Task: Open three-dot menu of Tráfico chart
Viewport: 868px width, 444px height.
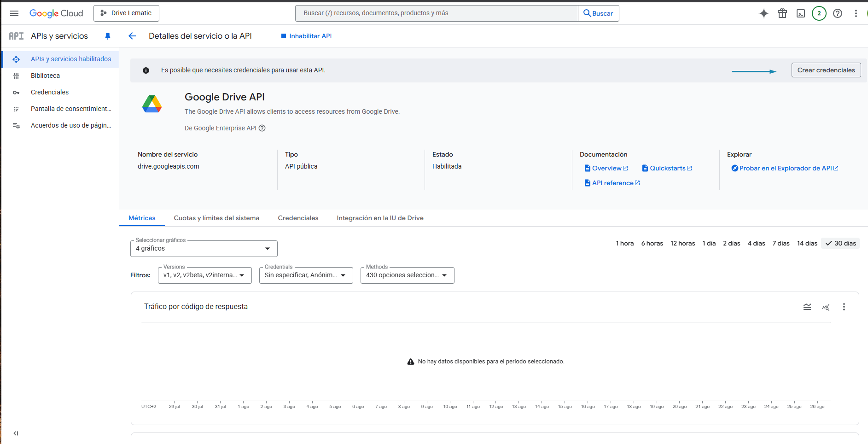Action: click(x=844, y=307)
